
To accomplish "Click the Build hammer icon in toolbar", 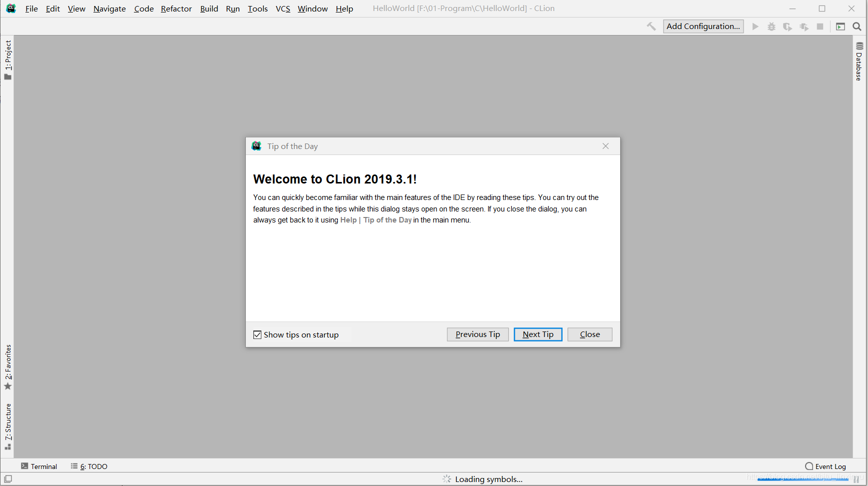I will tap(651, 26).
